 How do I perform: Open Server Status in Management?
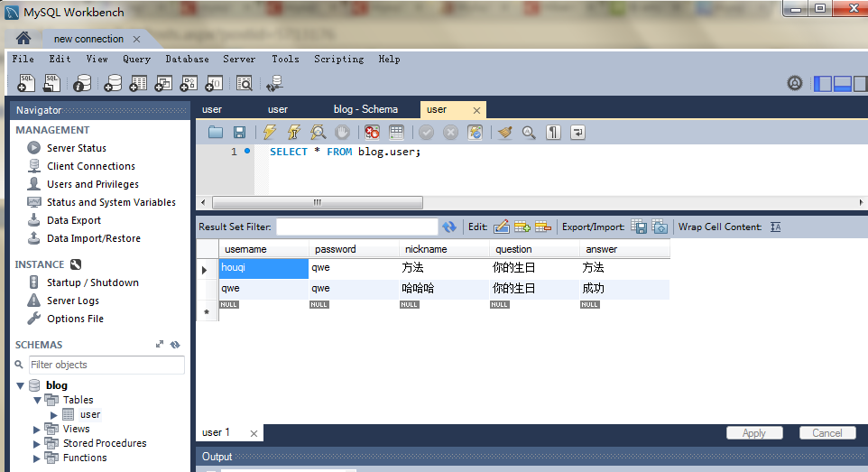tap(77, 148)
